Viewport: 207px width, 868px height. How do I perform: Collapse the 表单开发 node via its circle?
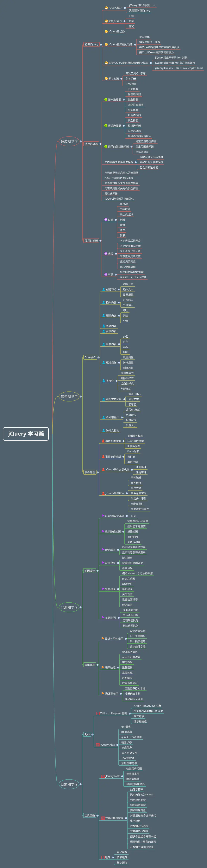pyautogui.click(x=98, y=665)
